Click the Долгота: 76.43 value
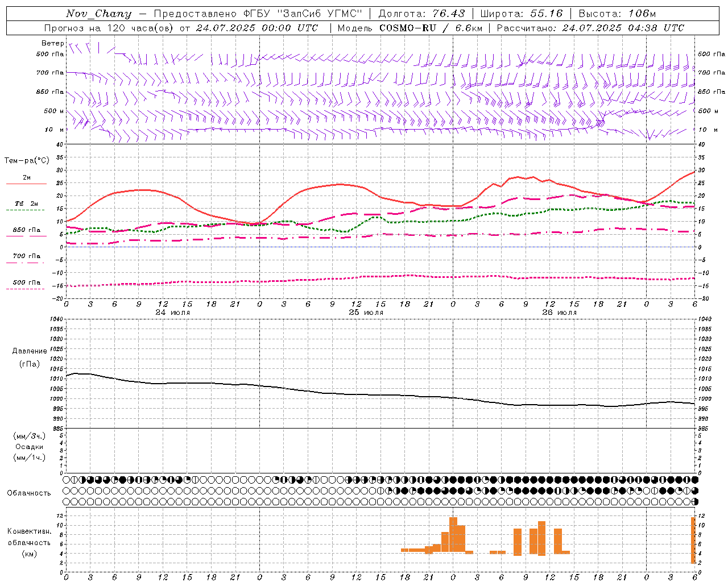 click(x=421, y=14)
